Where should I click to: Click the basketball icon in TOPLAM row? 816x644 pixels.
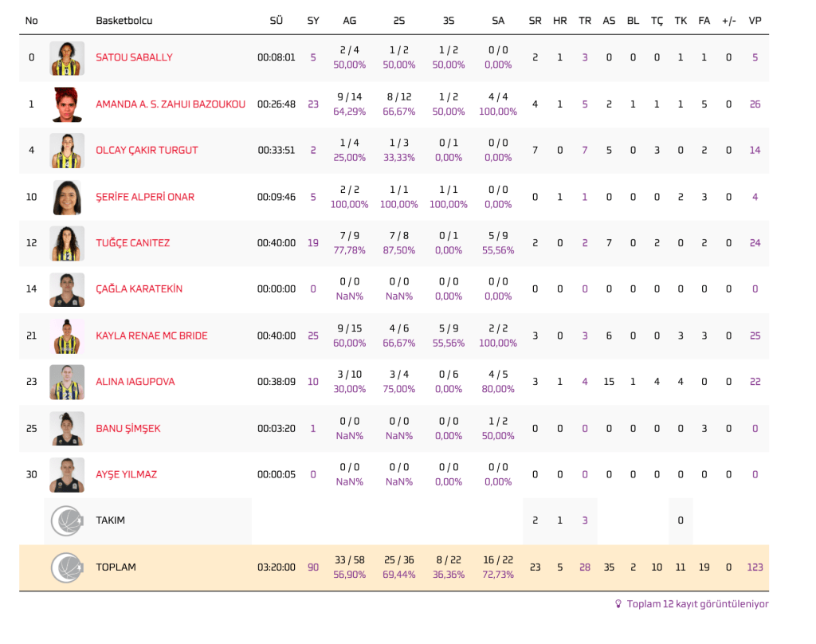click(67, 567)
